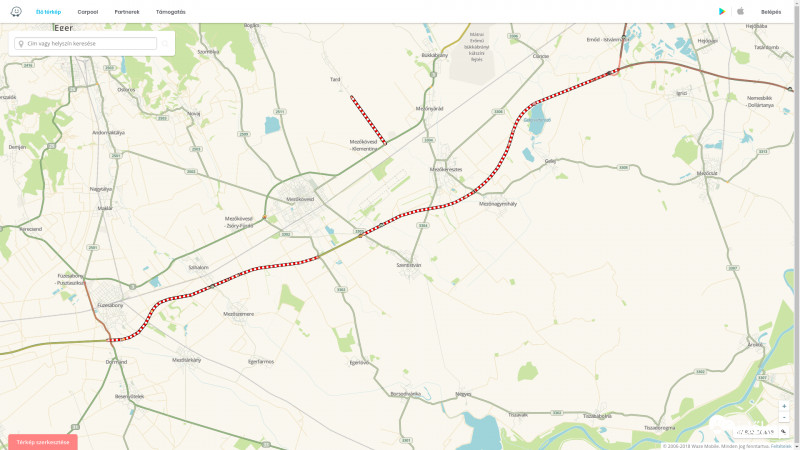Click the vertical page scrollbar track

point(796,224)
